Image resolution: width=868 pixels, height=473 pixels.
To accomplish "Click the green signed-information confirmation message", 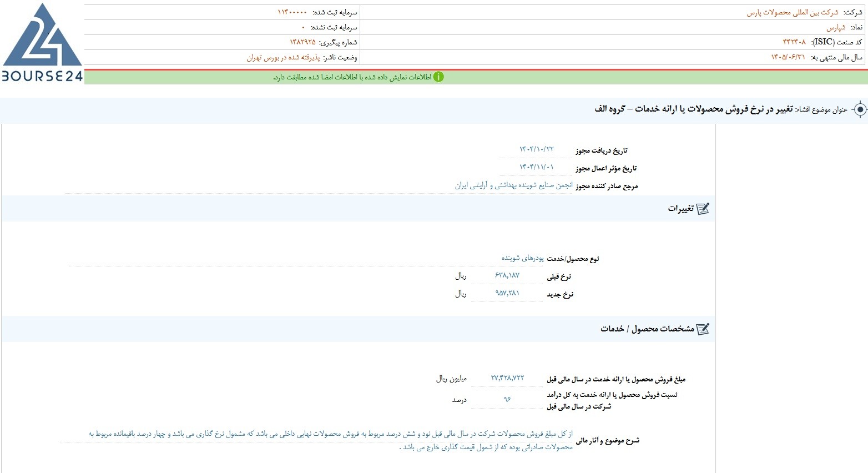I will pyautogui.click(x=352, y=77).
